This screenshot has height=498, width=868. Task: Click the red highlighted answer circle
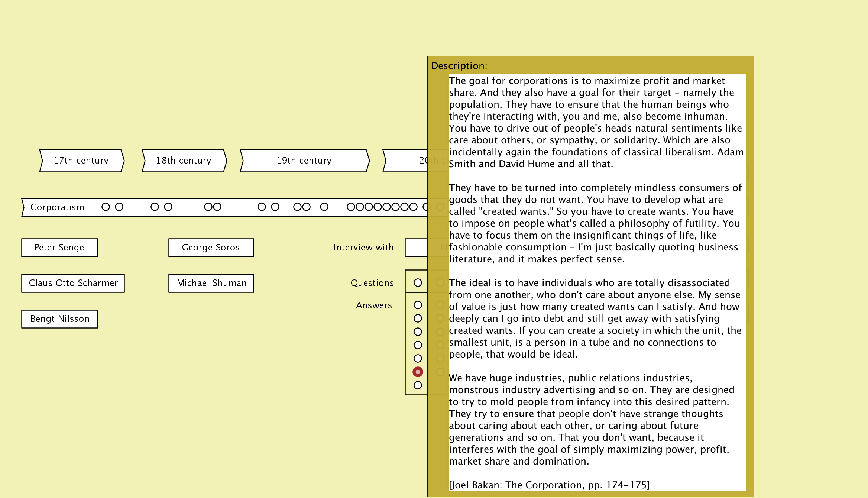(418, 372)
